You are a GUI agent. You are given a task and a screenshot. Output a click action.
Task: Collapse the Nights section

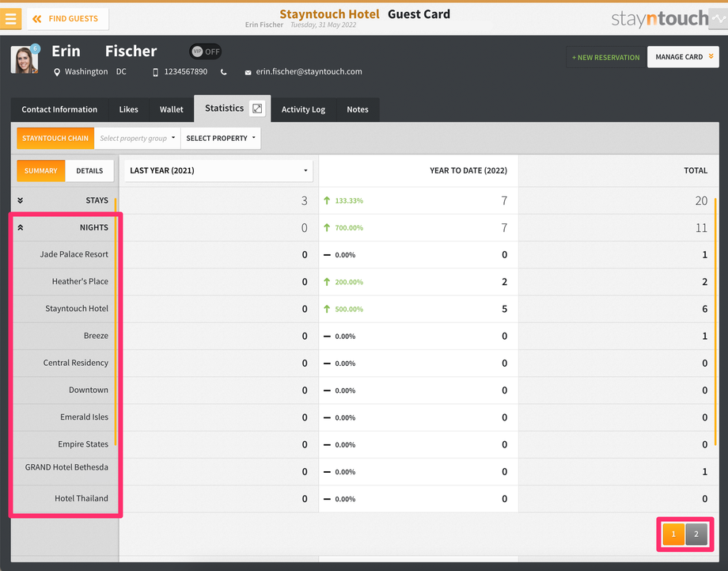pyautogui.click(x=20, y=227)
